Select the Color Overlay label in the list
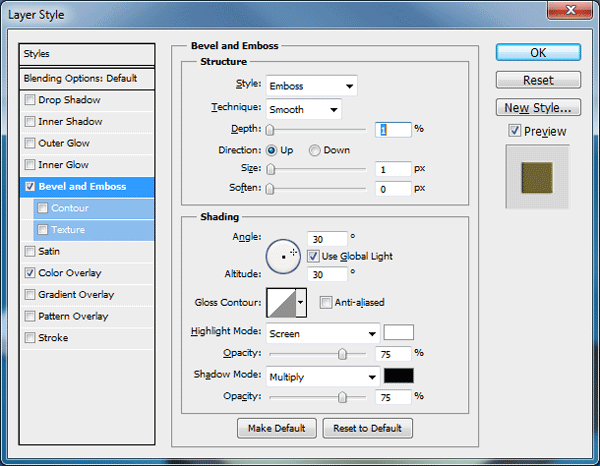 (x=70, y=273)
